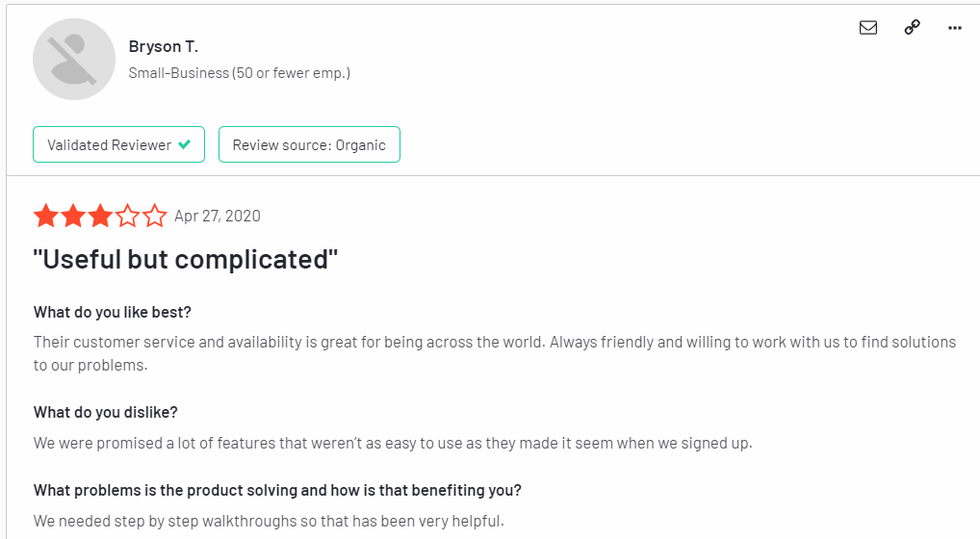Image resolution: width=980 pixels, height=539 pixels.
Task: Click the Apr 27, 2020 date
Action: click(218, 217)
